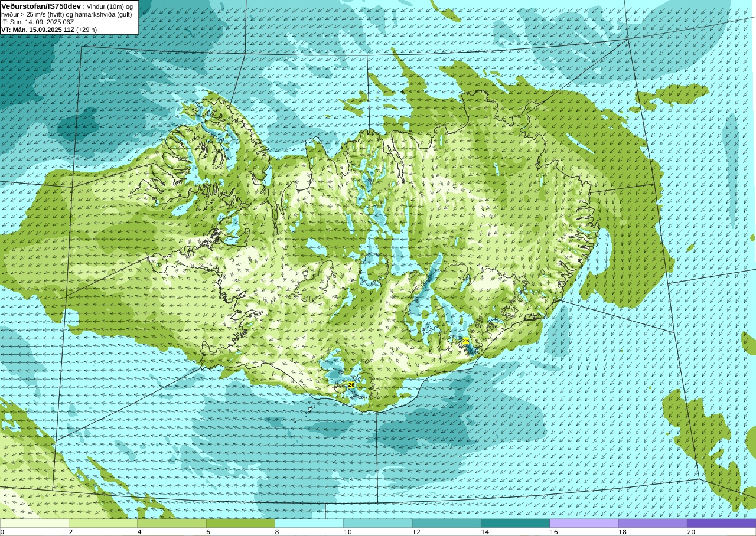Click the eastern yellow 26 gust marker
This screenshot has width=756, height=536.
point(465,341)
